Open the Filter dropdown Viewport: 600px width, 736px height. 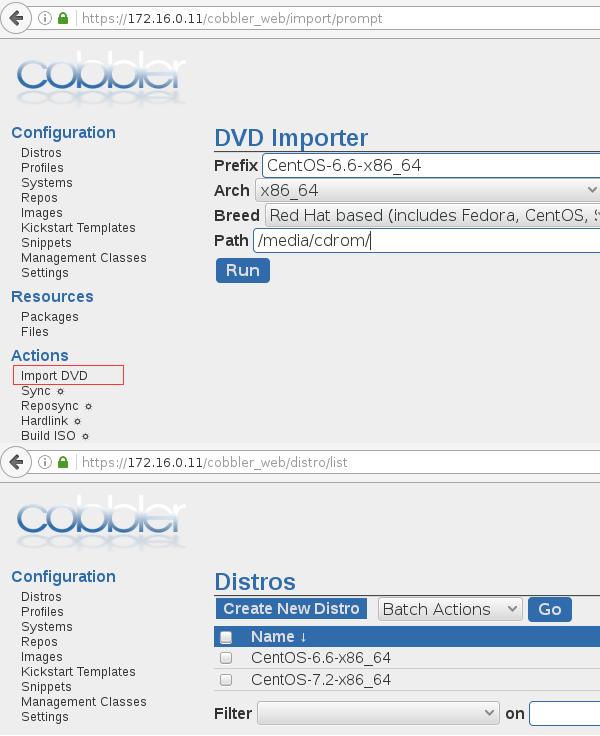click(x=378, y=713)
